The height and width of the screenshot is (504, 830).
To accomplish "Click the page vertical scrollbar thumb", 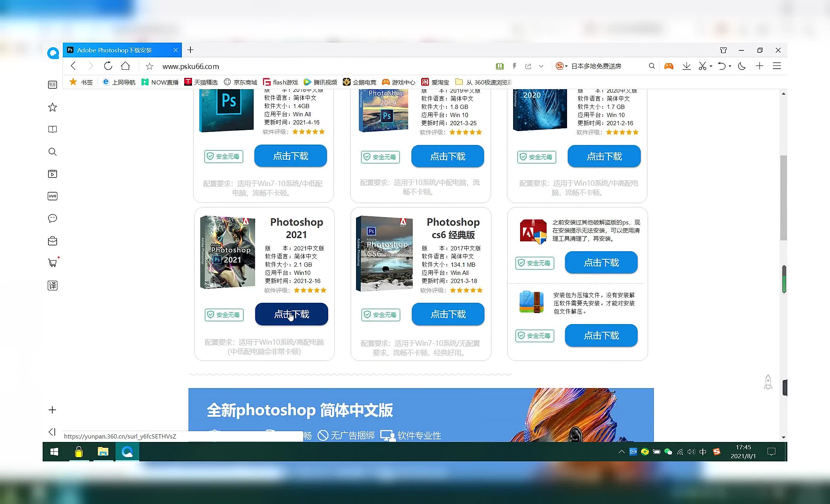I will [x=783, y=198].
